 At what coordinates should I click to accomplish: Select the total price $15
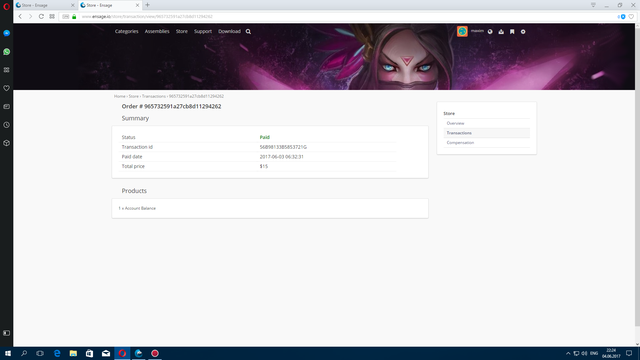pos(264,167)
